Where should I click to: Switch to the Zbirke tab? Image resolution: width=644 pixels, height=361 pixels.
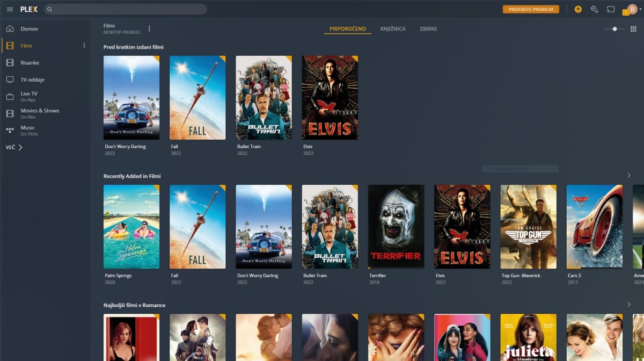[428, 28]
